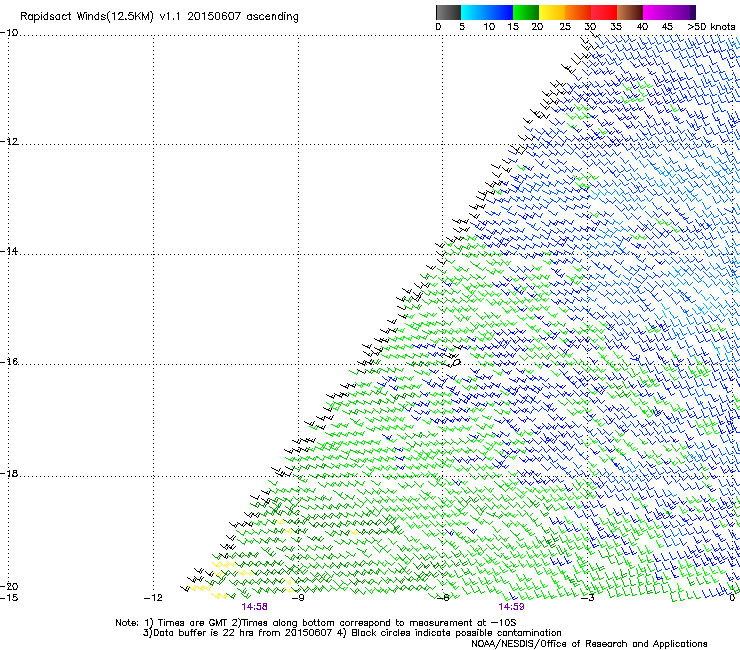Click the black contamination circle near -16 latitude
Screen dimensions: 740x650
coord(456,363)
